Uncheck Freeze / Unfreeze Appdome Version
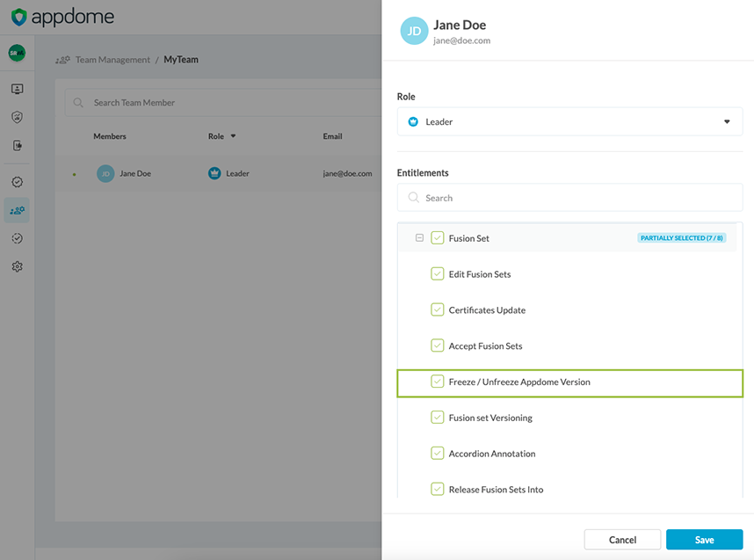The height and width of the screenshot is (560, 754). (438, 382)
